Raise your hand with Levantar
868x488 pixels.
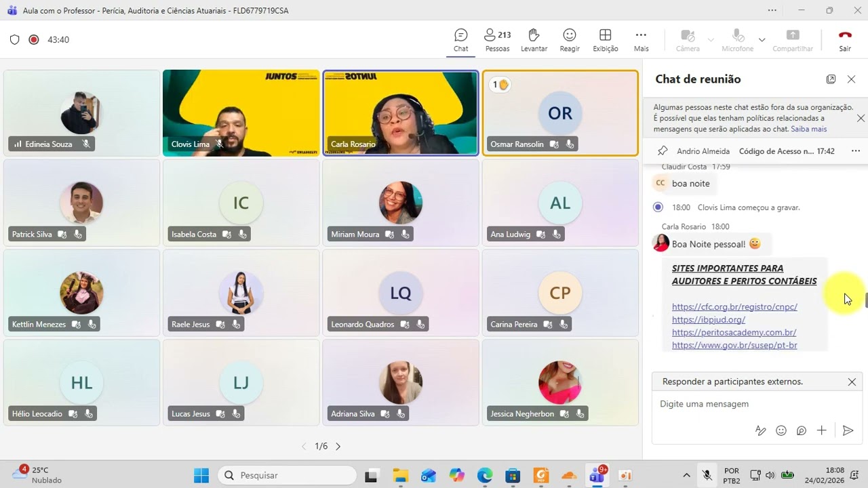tap(534, 40)
